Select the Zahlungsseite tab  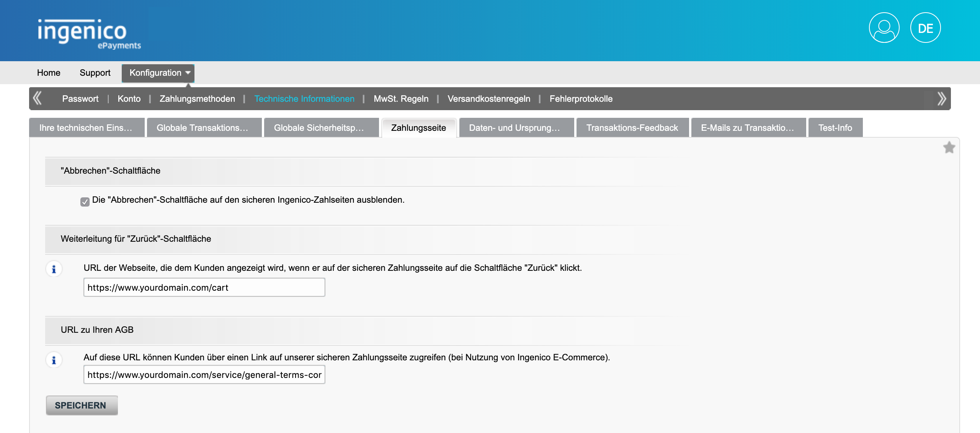click(419, 127)
